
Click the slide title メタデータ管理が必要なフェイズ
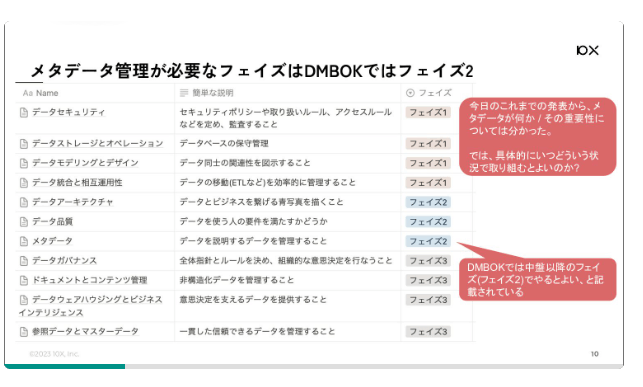coord(252,71)
